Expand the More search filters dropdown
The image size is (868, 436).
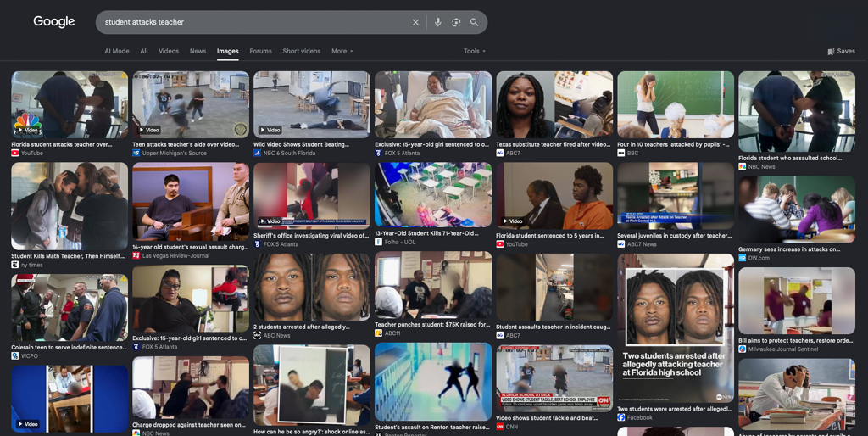click(x=342, y=51)
